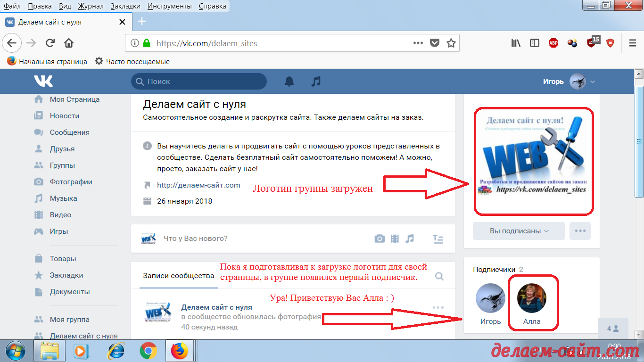Open the Закладки menu
This screenshot has height=362, width=644.
pos(125,6)
